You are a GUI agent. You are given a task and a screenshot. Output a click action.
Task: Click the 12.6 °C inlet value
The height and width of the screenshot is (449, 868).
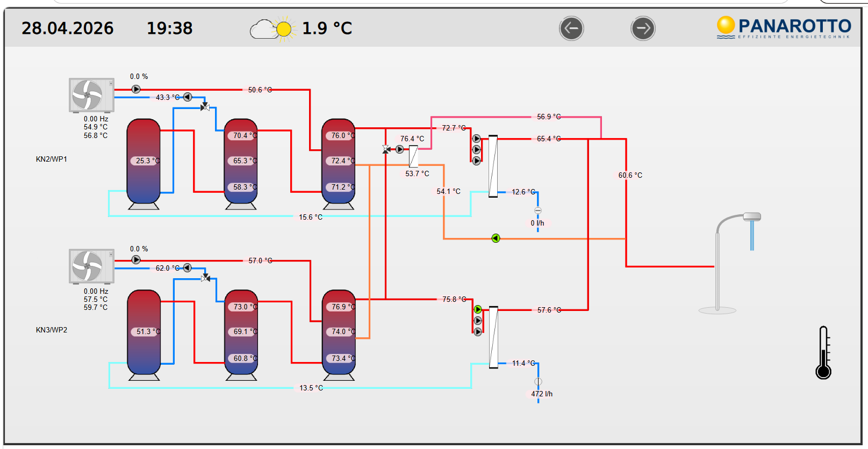click(523, 192)
